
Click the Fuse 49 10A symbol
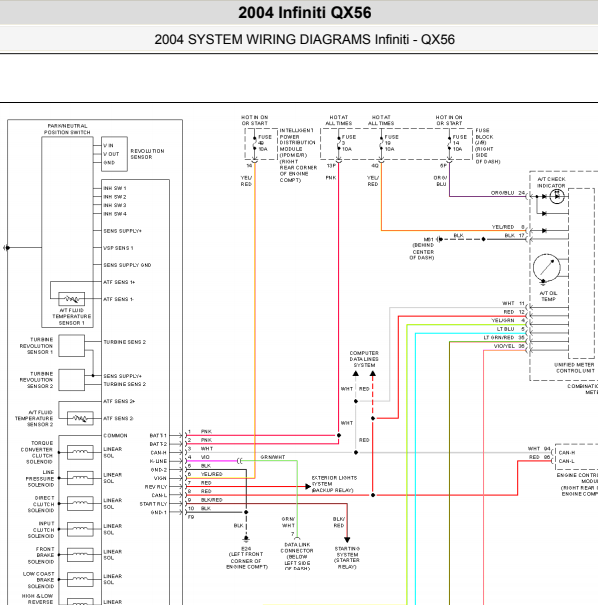255,143
